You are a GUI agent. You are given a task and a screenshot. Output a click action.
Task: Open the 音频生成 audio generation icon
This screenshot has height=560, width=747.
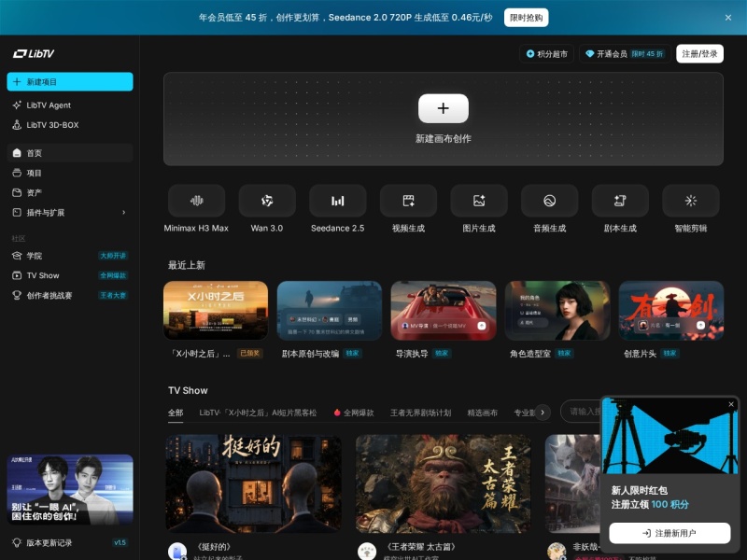[549, 201]
